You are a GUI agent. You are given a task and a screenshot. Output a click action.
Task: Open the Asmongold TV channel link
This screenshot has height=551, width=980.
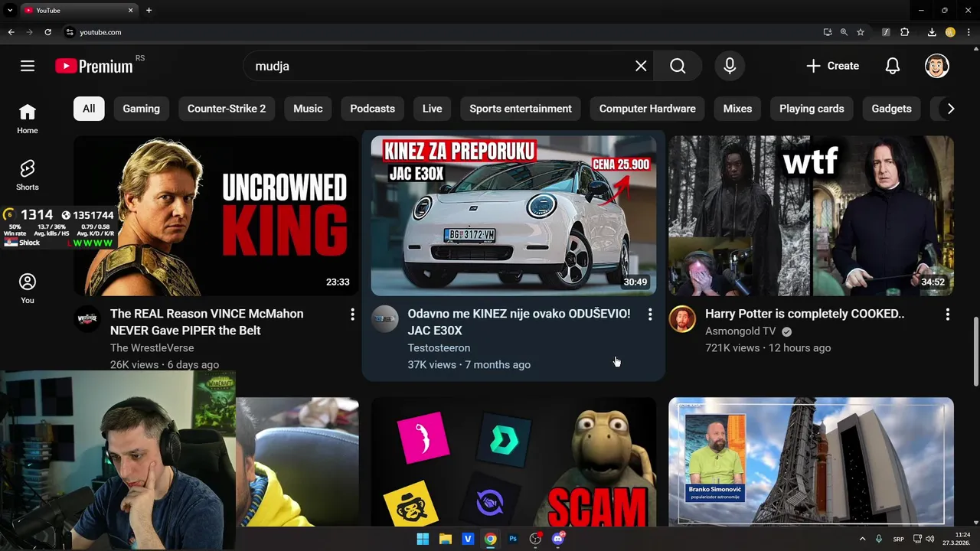tap(740, 331)
